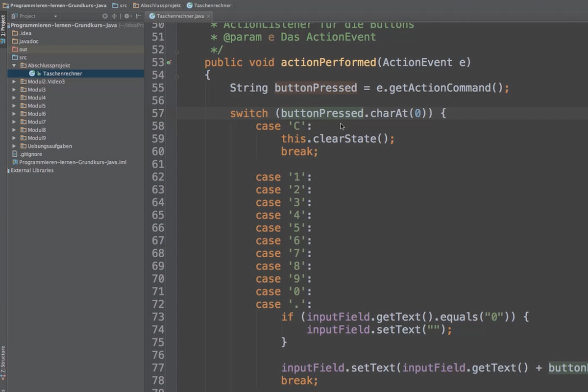Expand the Modul5 package

tap(14, 106)
